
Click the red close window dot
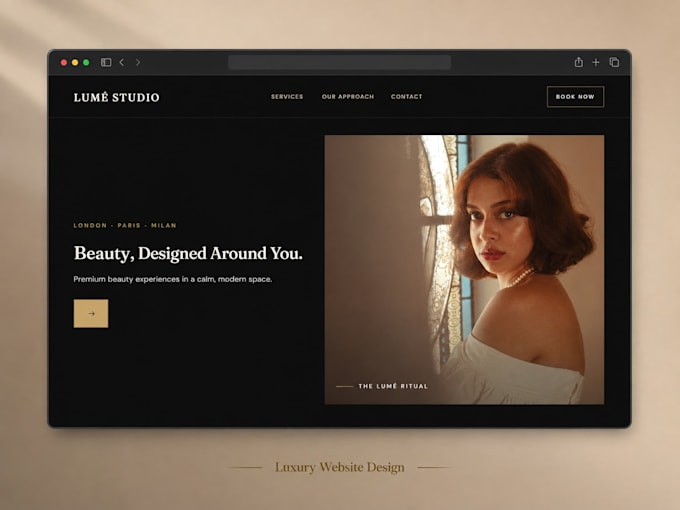tap(64, 62)
